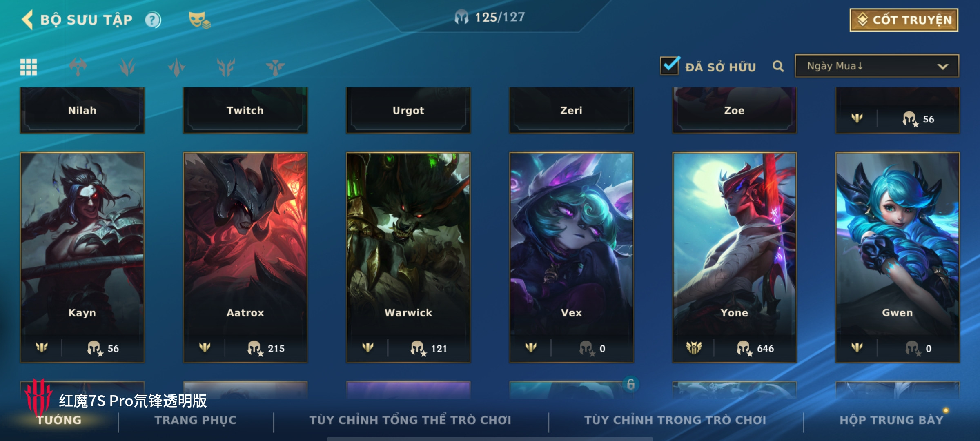Go back using the Bộ Sưu Tập arrow
This screenshot has width=980, height=441.
click(27, 20)
